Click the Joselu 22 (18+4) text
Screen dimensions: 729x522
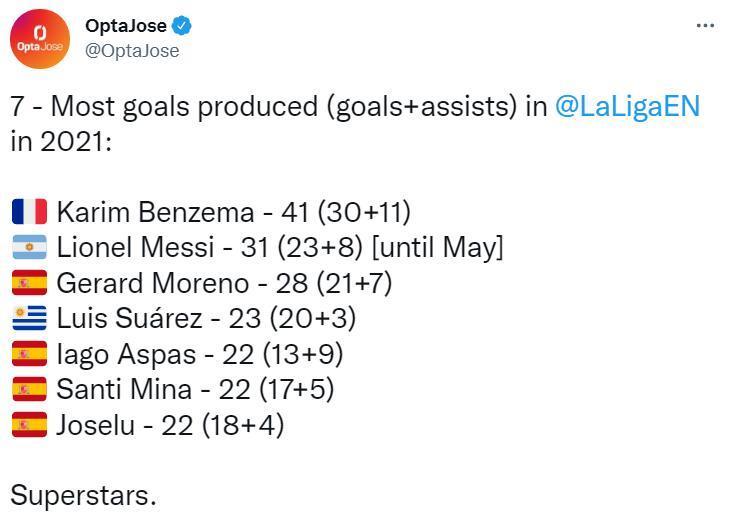(170, 425)
